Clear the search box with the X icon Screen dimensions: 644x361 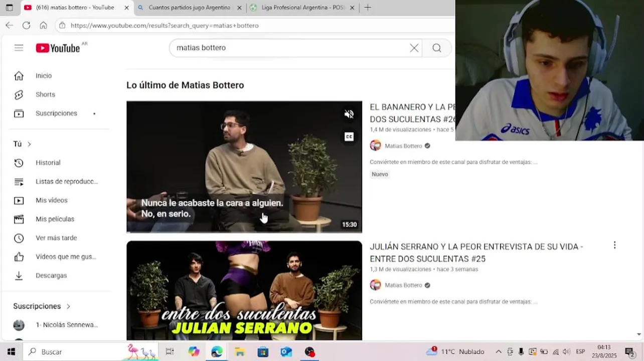click(414, 48)
